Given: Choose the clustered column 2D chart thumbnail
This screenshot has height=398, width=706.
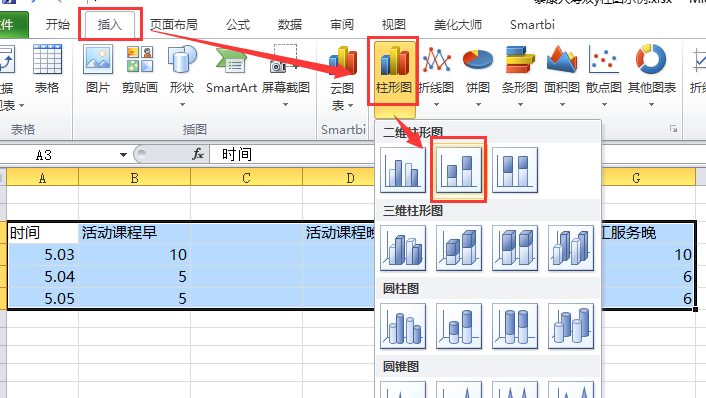Looking at the screenshot, I should [403, 170].
